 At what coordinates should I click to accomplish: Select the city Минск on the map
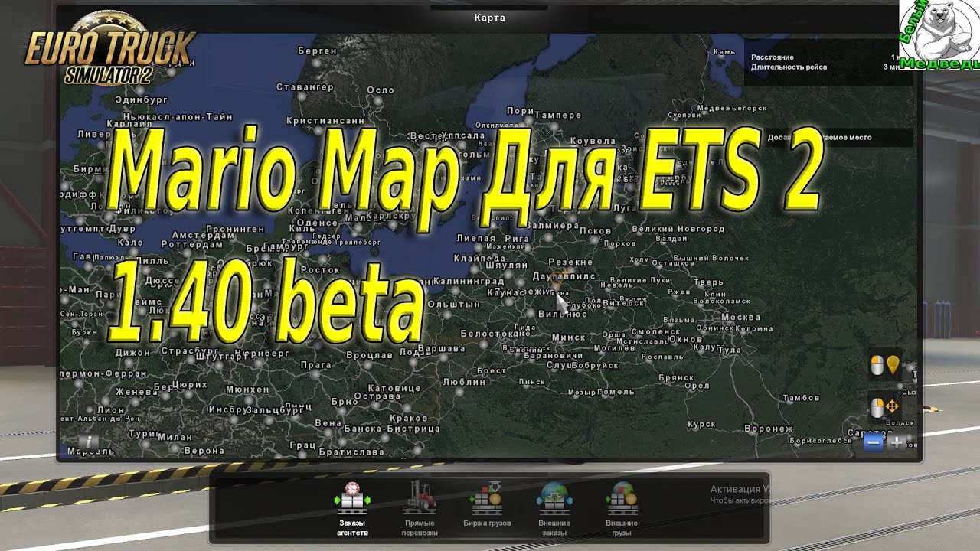click(568, 337)
